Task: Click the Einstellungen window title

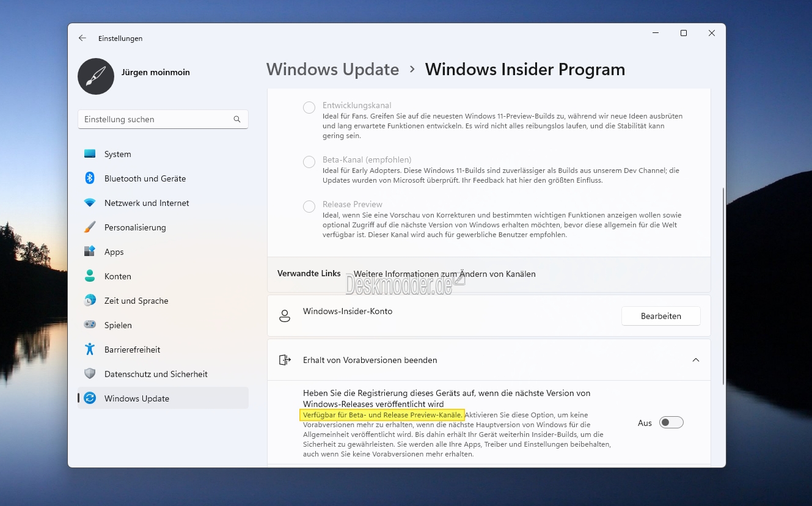Action: pyautogui.click(x=120, y=38)
